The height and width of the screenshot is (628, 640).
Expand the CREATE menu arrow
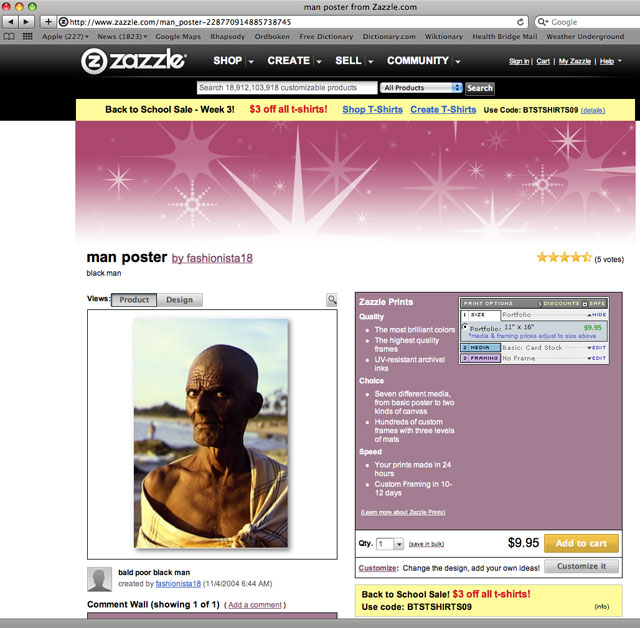(x=319, y=62)
